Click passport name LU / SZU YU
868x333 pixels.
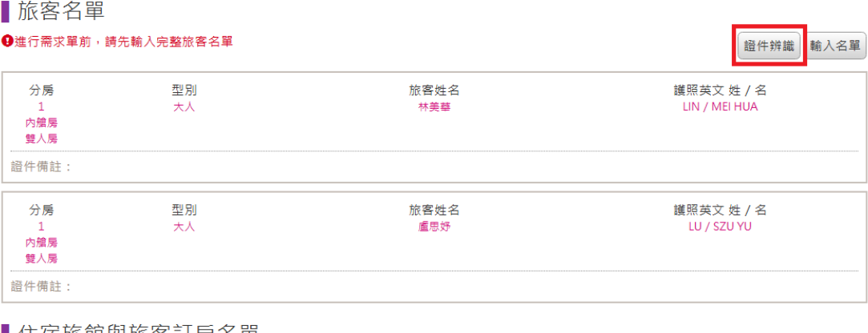[720, 227]
